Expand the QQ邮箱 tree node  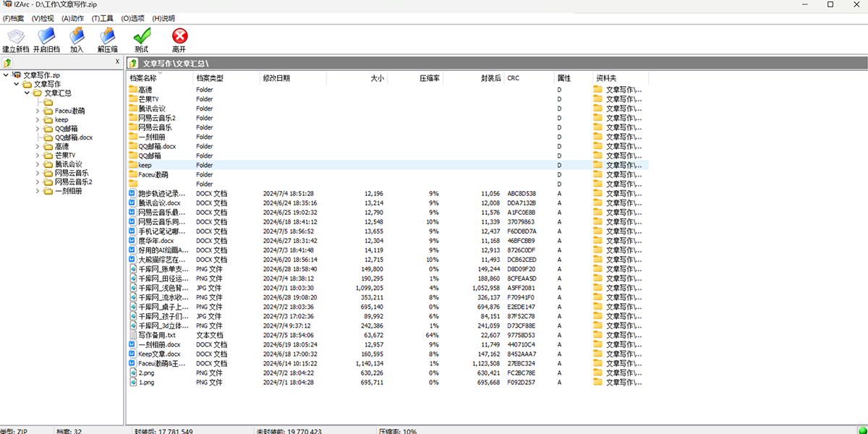click(x=38, y=129)
